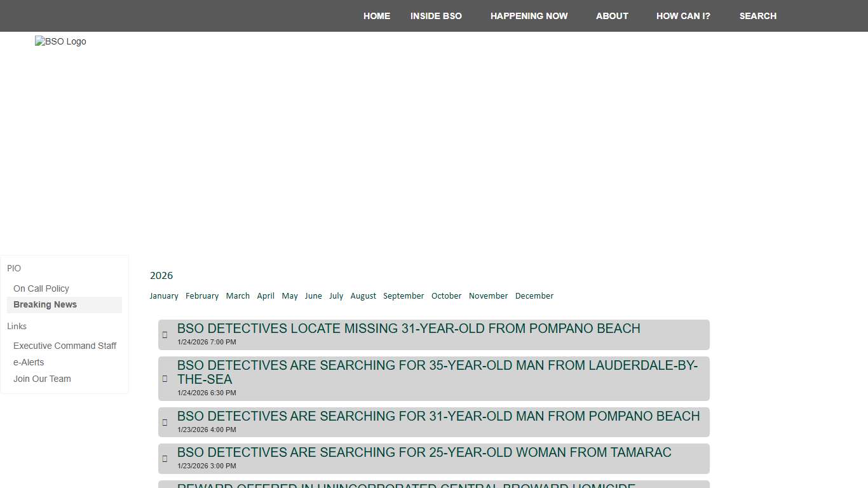Expand the 25-year-old woman from Tamarac item icon
The width and height of the screenshot is (868, 488).
point(165,459)
